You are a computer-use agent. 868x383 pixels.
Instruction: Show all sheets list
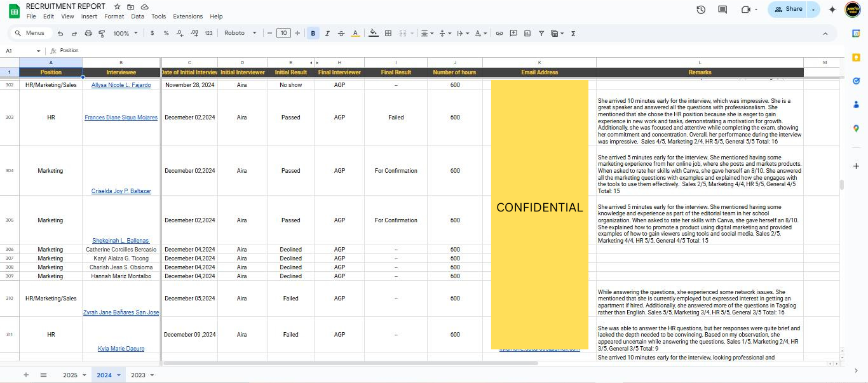tap(43, 375)
